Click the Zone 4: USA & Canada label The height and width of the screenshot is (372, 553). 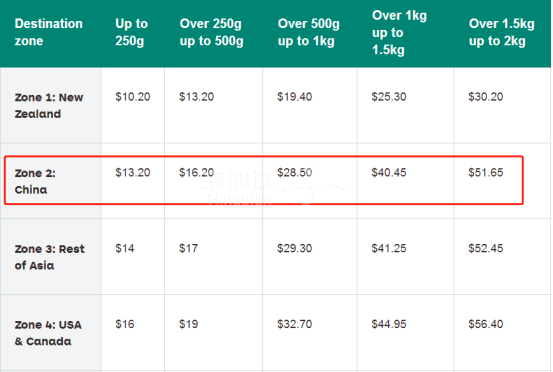48,333
